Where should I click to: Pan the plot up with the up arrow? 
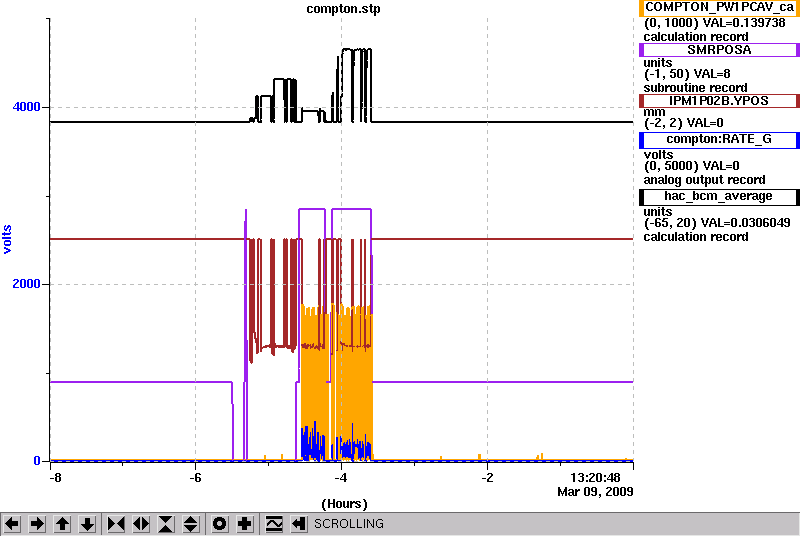click(x=62, y=524)
